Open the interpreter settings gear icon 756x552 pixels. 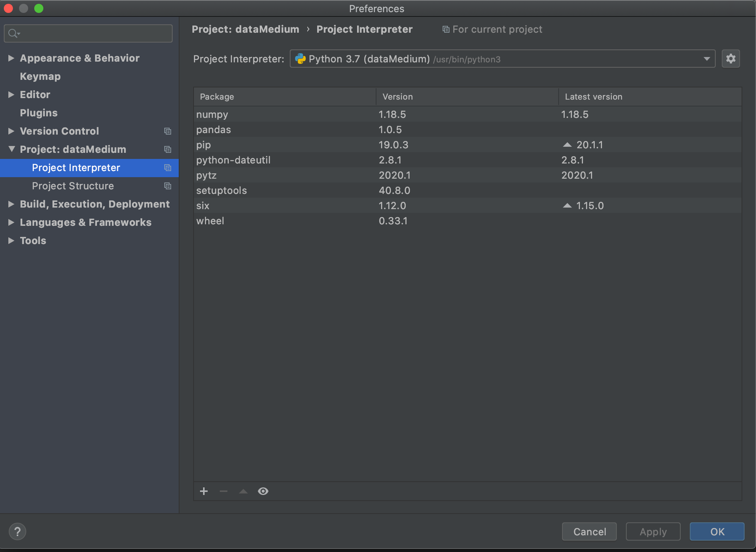click(731, 59)
